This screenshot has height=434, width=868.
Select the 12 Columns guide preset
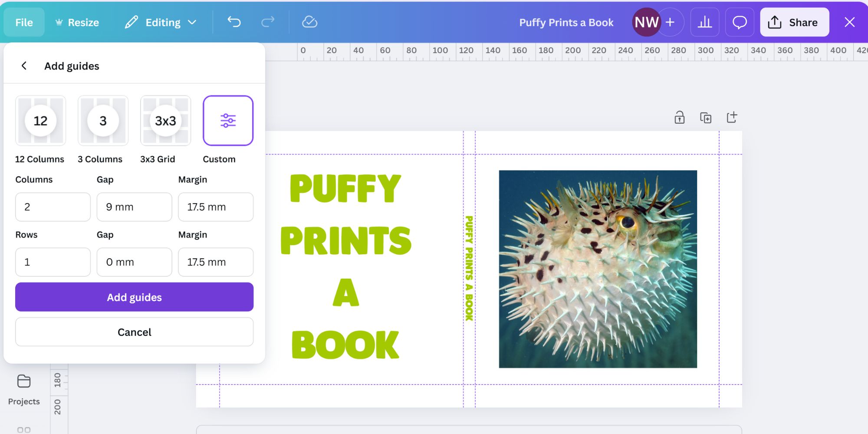(x=40, y=121)
